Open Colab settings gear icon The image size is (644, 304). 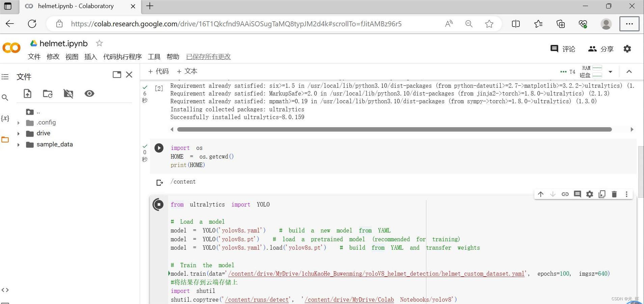[x=627, y=49]
